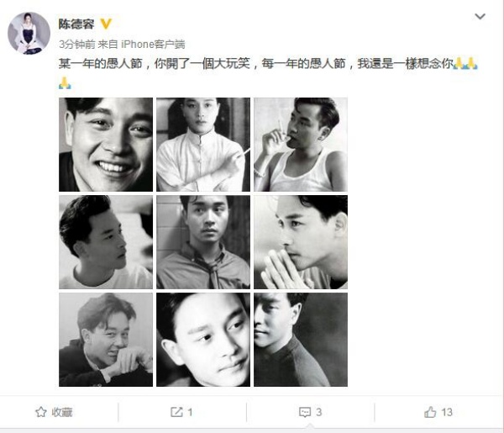
Task: Click the thumbs-up like icon
Action: coord(430,412)
